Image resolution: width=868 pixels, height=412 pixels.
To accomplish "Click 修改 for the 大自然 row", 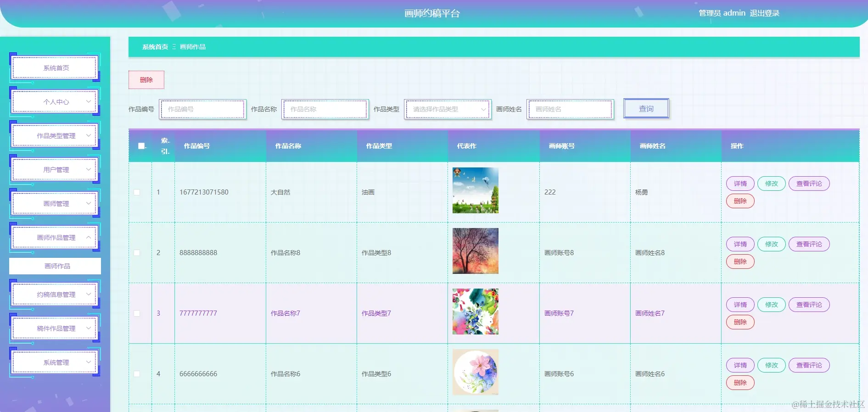I will coord(772,184).
